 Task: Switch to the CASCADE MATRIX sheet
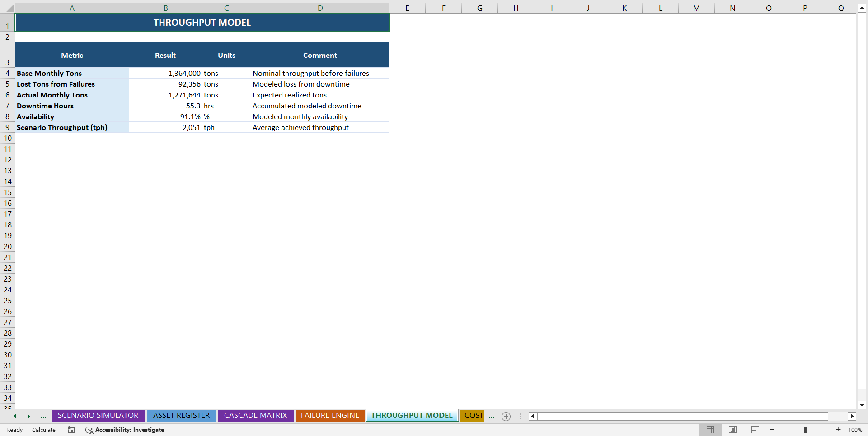click(x=255, y=415)
